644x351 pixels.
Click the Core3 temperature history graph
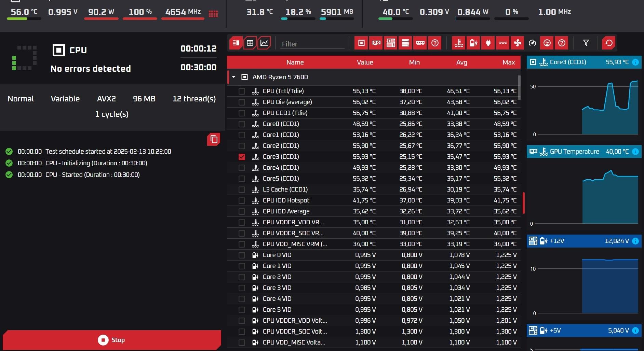(x=584, y=104)
